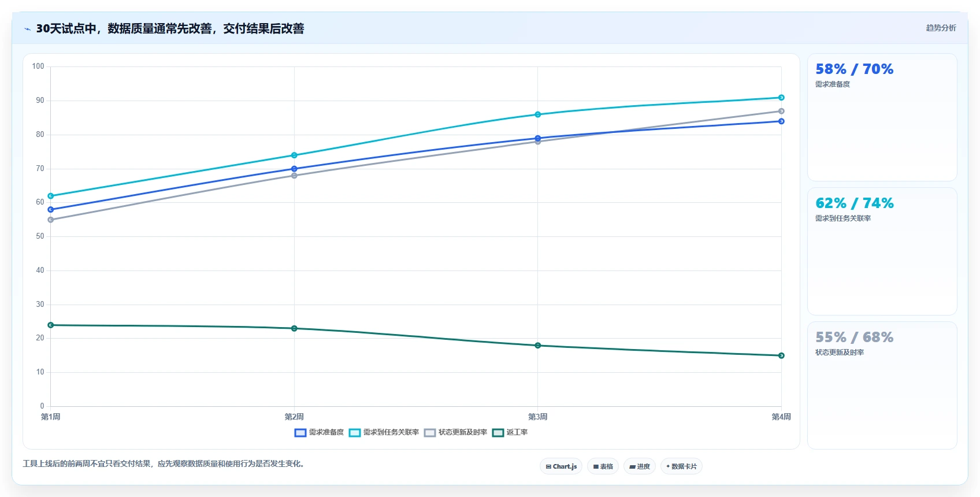Click the y-axis value 50
The height and width of the screenshot is (497, 980).
pos(40,236)
